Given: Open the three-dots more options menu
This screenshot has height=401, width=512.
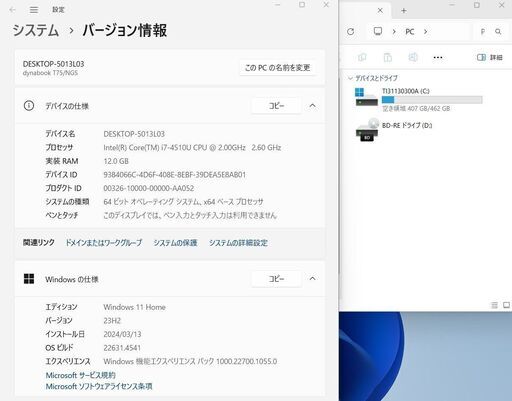Looking at the screenshot, I should pyautogui.click(x=438, y=58).
